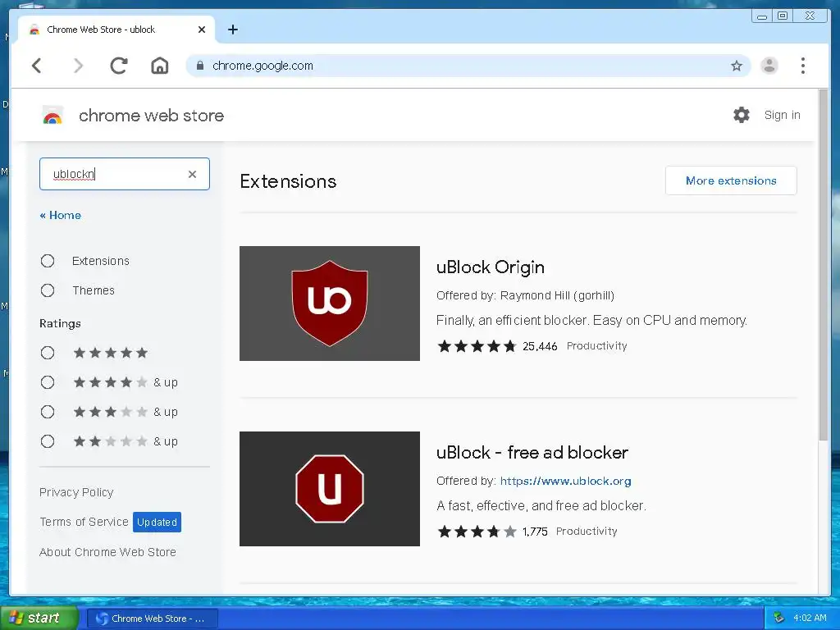The width and height of the screenshot is (840, 630).
Task: Select the Chrome Web Store - ublock tab
Action: (x=116, y=30)
